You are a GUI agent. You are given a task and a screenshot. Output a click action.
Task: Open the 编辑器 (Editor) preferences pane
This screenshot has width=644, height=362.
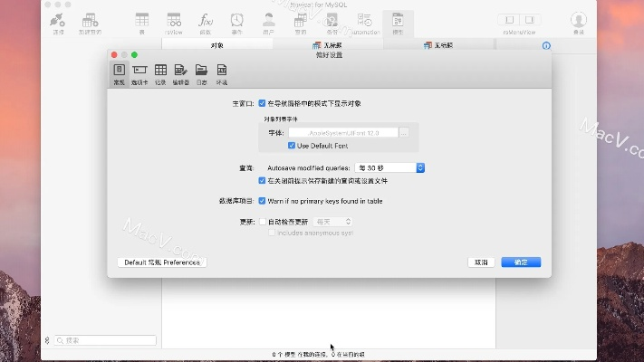[181, 74]
